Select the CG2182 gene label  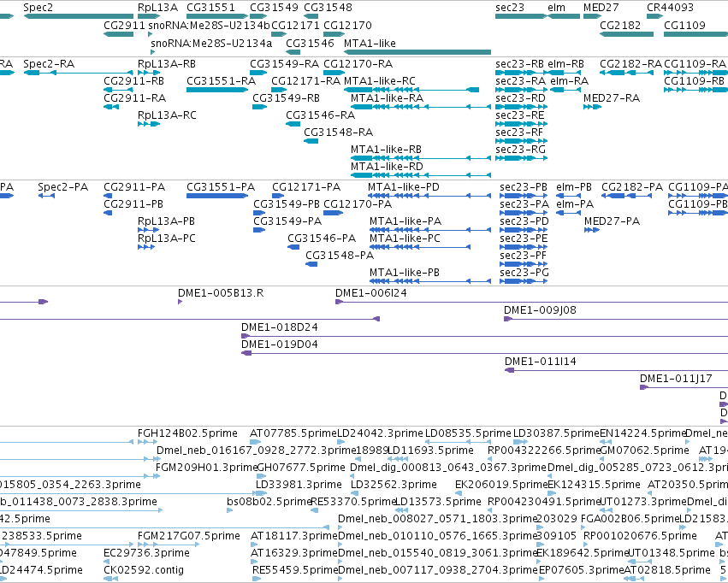tap(620, 25)
